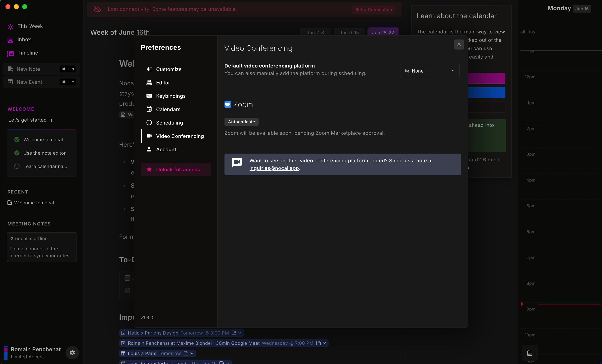Click the Jun 16 date badge
The width and height of the screenshot is (602, 364).
tap(582, 9)
